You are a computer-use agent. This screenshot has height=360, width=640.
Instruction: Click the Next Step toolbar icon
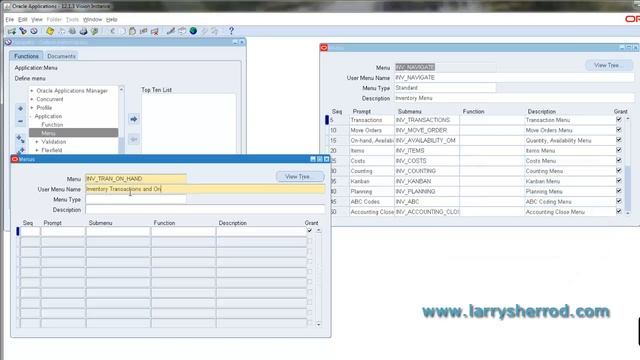pyautogui.click(x=61, y=31)
